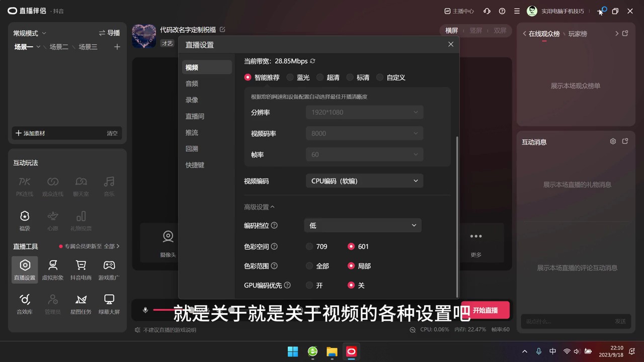The height and width of the screenshot is (362, 644).
Task: Open 直播设置 tool in 直播工具
Action: tap(25, 269)
